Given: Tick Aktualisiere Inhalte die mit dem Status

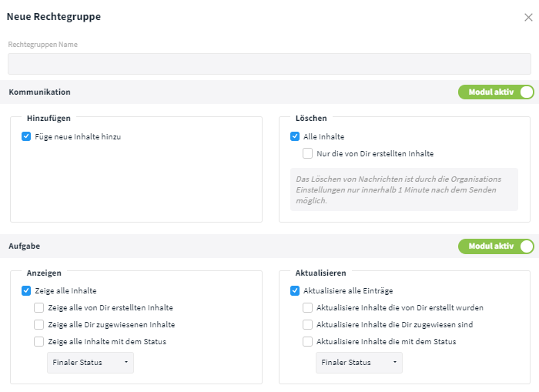Looking at the screenshot, I should click(307, 341).
